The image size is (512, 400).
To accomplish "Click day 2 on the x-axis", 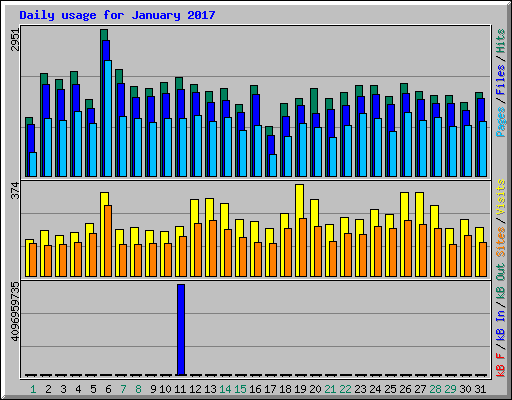I will (48, 389).
